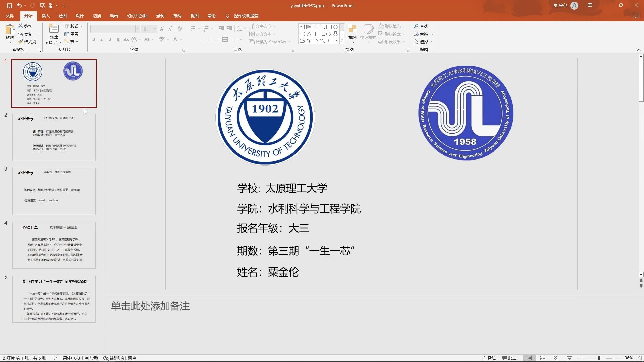Toggle Italic formatting
This screenshot has height=362, width=644.
pos(102,39)
